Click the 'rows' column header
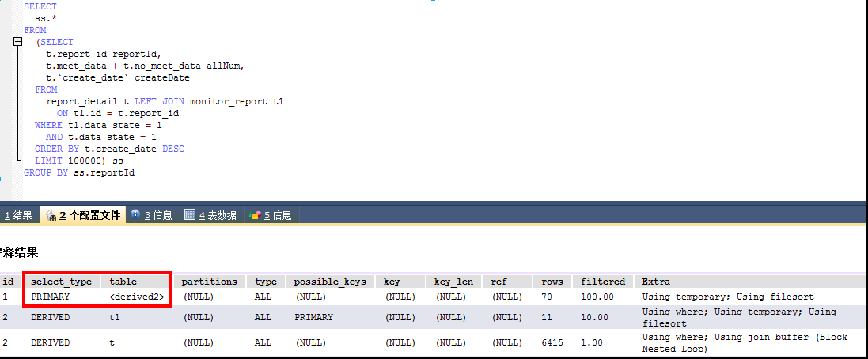 [552, 282]
